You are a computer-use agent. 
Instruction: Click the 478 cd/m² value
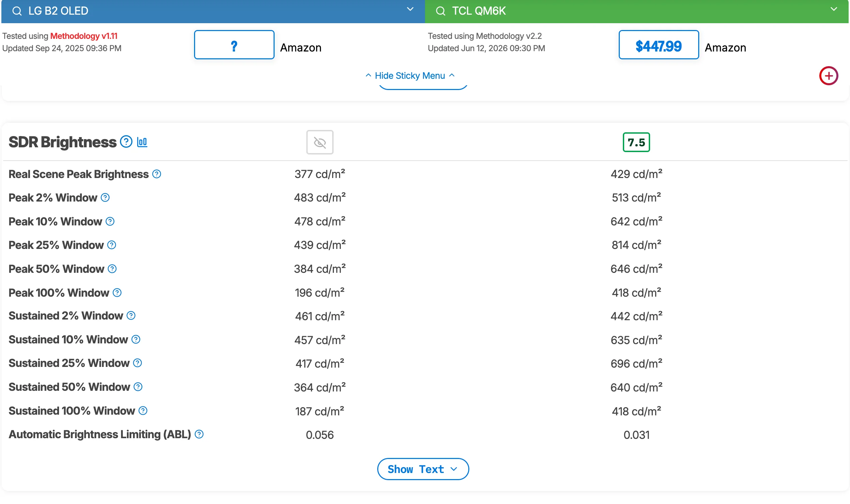click(x=320, y=221)
